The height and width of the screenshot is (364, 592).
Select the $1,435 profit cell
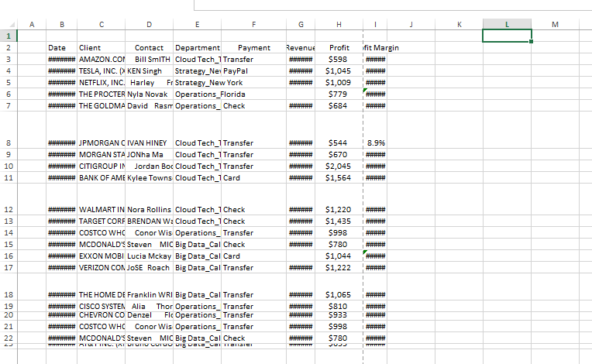point(339,221)
